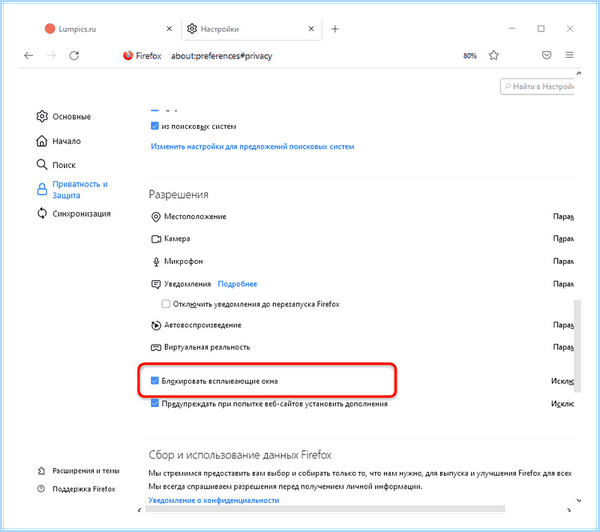Bookmark this page with the star icon
600x532 pixels.
[494, 55]
